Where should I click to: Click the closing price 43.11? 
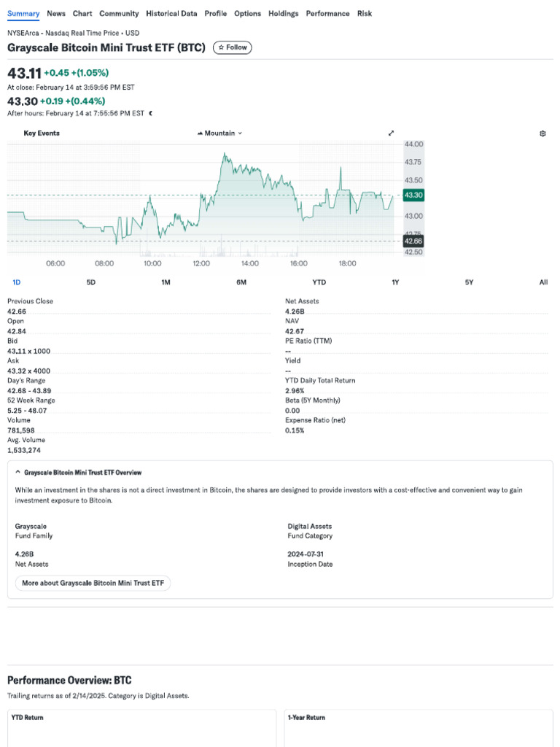point(24,74)
